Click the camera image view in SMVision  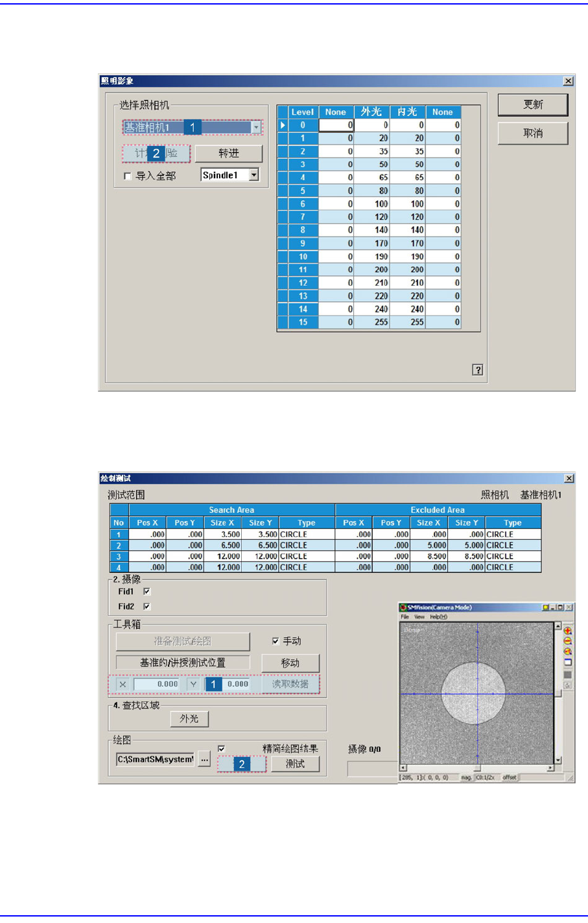pyautogui.click(x=476, y=694)
